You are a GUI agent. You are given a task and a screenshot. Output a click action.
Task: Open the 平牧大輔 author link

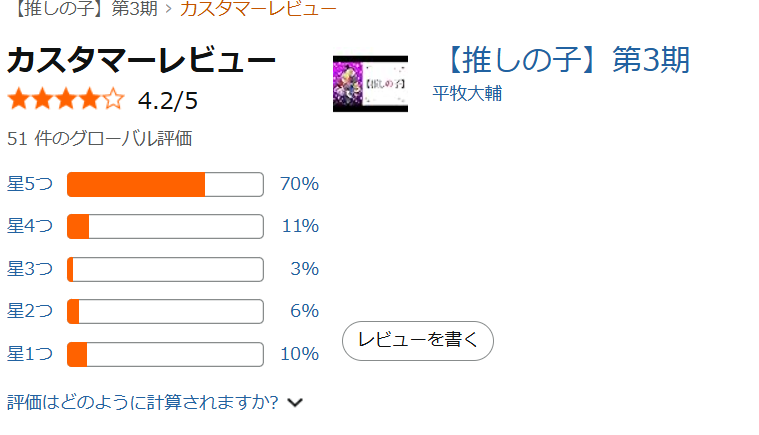[467, 94]
